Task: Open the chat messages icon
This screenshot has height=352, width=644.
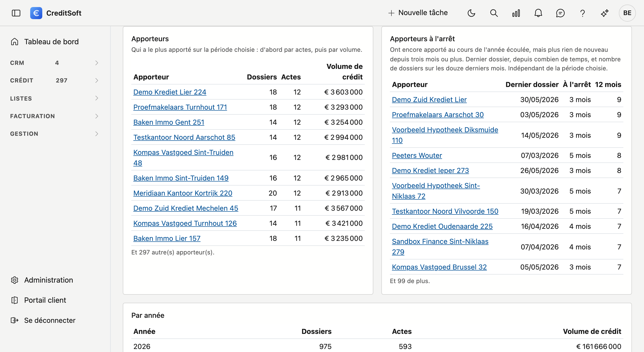Action: coord(560,13)
